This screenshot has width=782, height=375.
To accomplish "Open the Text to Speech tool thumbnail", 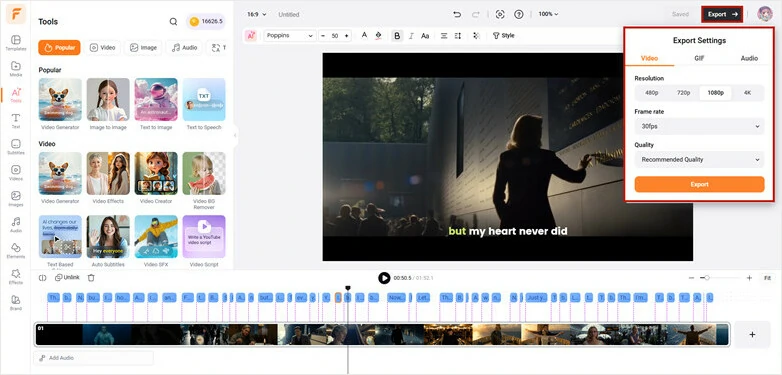I will click(x=203, y=99).
